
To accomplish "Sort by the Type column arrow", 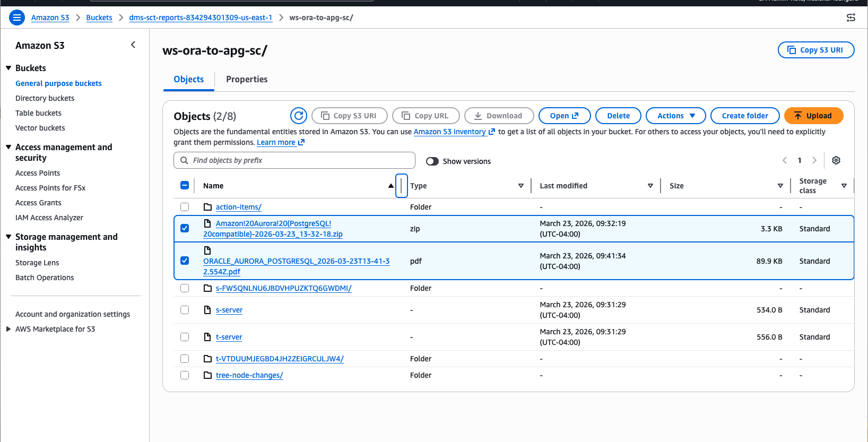I will coord(521,186).
